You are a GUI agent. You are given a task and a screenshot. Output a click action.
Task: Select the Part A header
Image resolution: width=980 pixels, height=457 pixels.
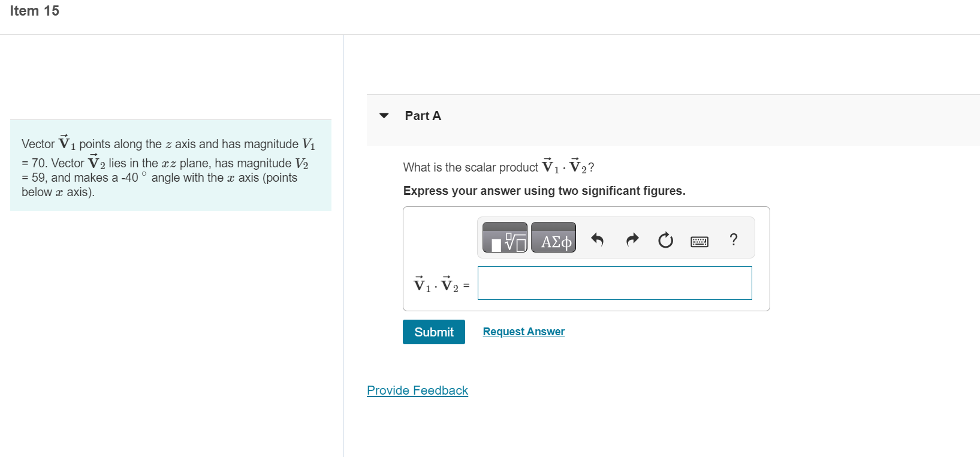[x=423, y=115]
